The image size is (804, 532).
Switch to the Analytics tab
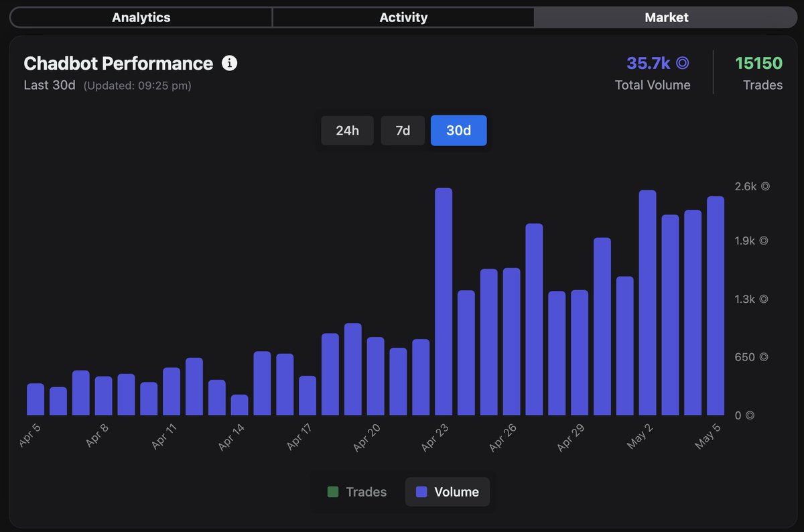coord(141,17)
